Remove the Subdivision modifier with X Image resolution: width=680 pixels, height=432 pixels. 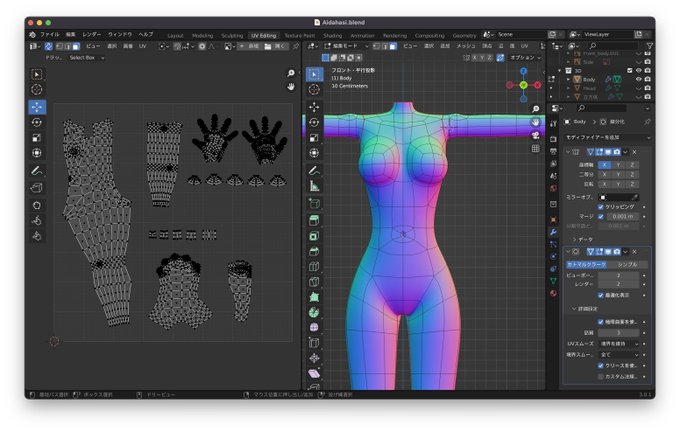(x=634, y=252)
